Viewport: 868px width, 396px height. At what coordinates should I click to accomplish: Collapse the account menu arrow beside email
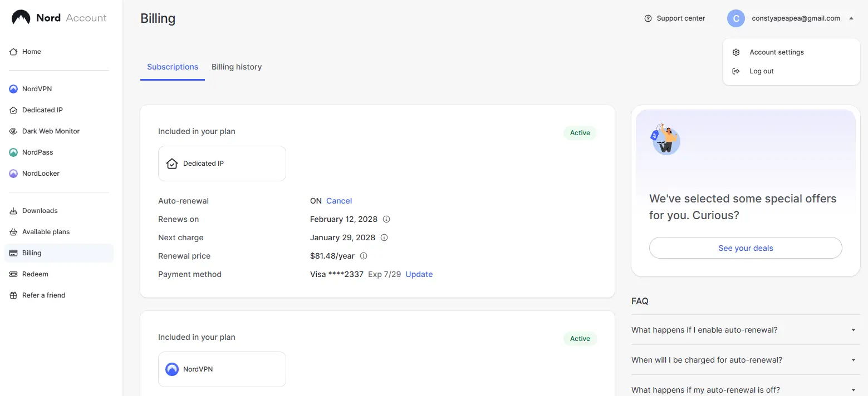point(851,18)
